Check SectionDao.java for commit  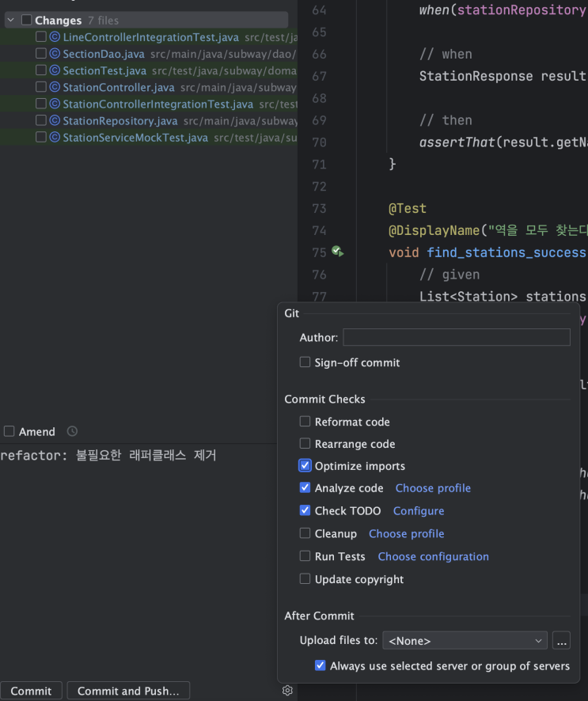[x=40, y=54]
